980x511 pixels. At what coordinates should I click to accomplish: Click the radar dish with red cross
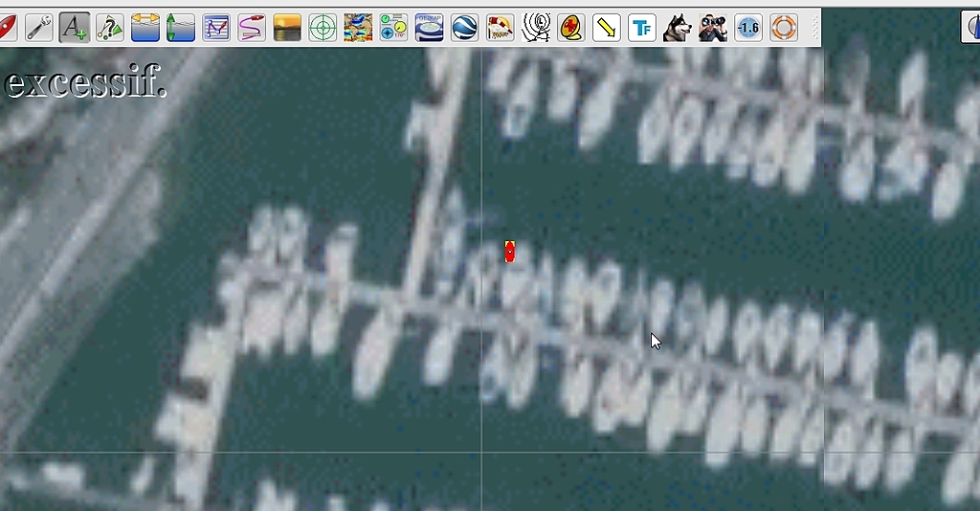[x=570, y=28]
